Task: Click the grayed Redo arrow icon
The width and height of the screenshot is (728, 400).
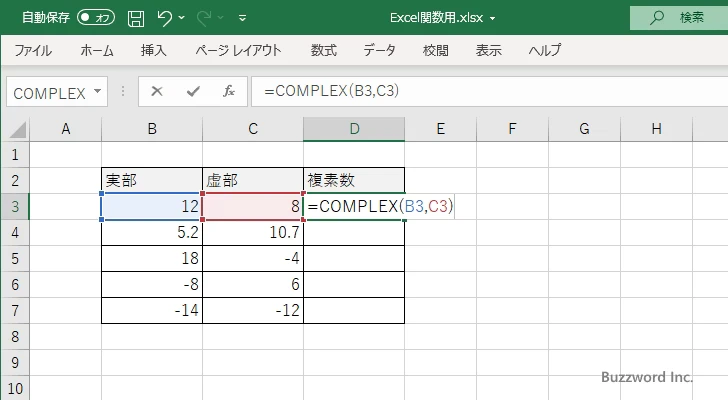Action: click(203, 18)
